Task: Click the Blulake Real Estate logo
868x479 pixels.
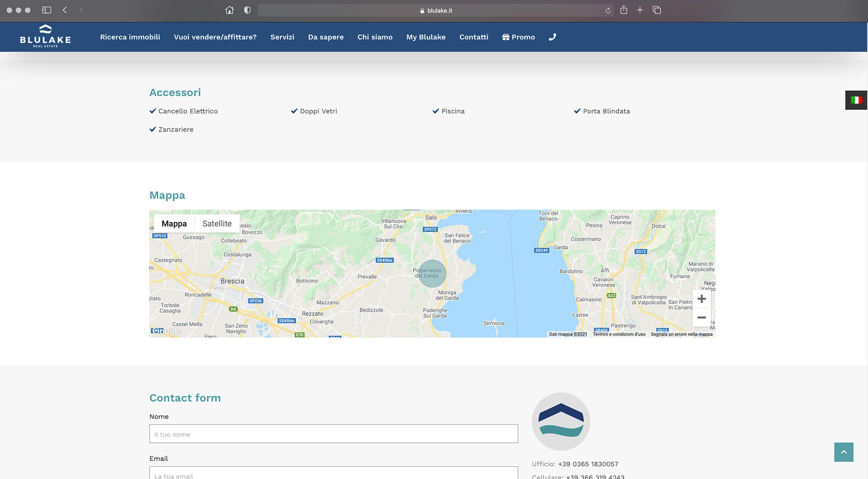Action: [45, 36]
